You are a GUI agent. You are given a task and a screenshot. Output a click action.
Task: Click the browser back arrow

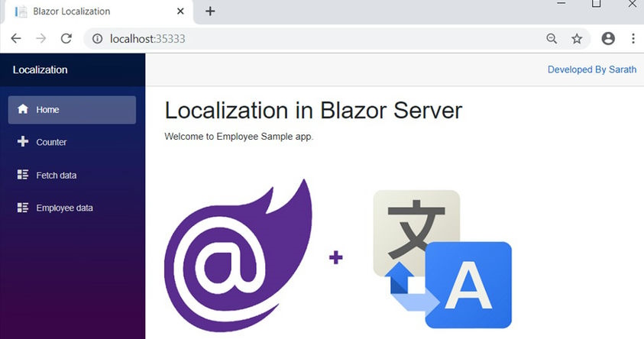[x=16, y=39]
